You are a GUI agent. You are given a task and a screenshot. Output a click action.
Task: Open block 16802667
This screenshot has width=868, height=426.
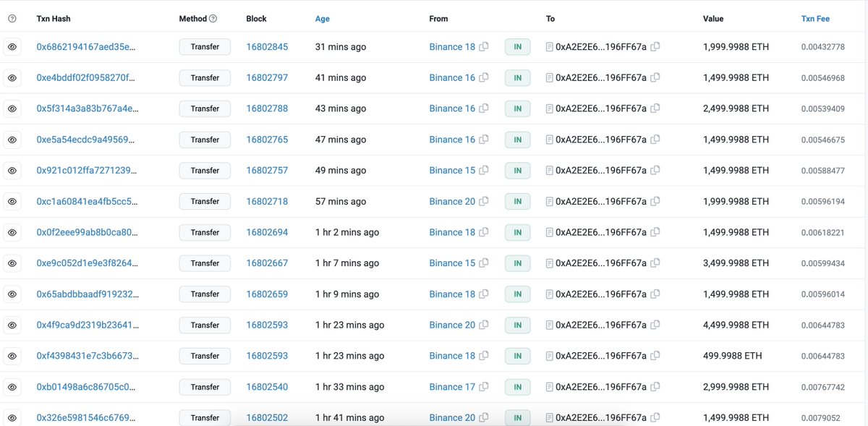[267, 263]
